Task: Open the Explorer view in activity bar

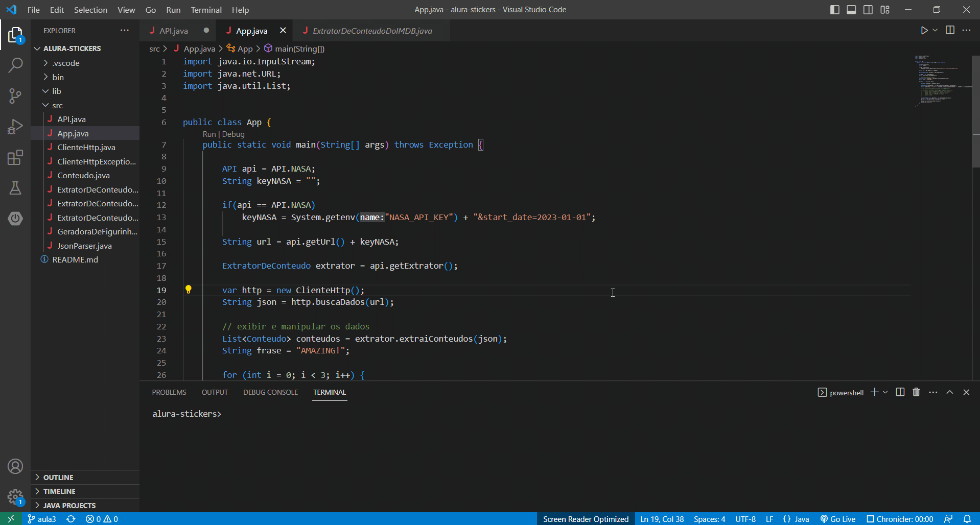Action: (15, 35)
